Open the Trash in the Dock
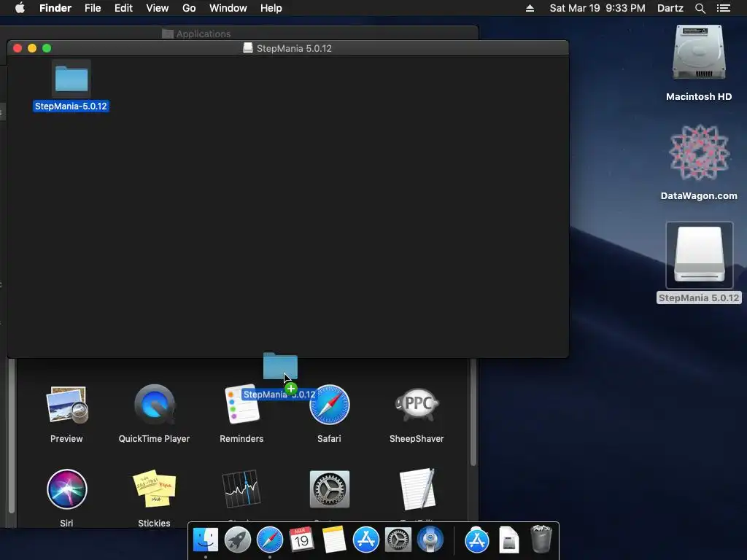The width and height of the screenshot is (747, 560). (x=541, y=539)
